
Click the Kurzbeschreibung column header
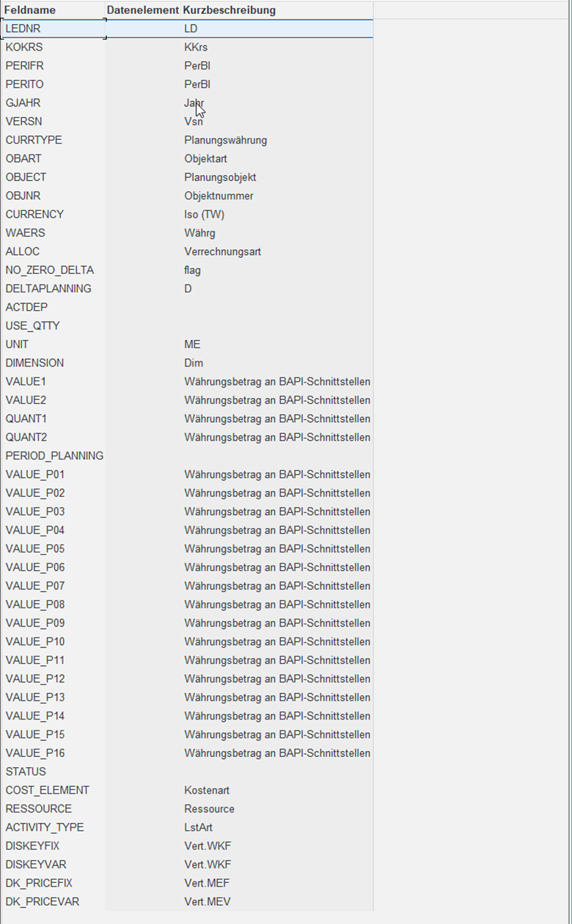(230, 10)
